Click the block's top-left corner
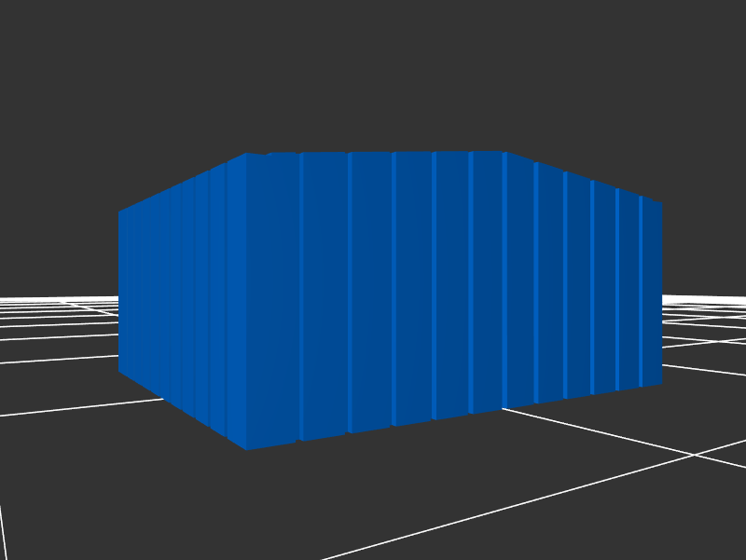 pyautogui.click(x=119, y=212)
